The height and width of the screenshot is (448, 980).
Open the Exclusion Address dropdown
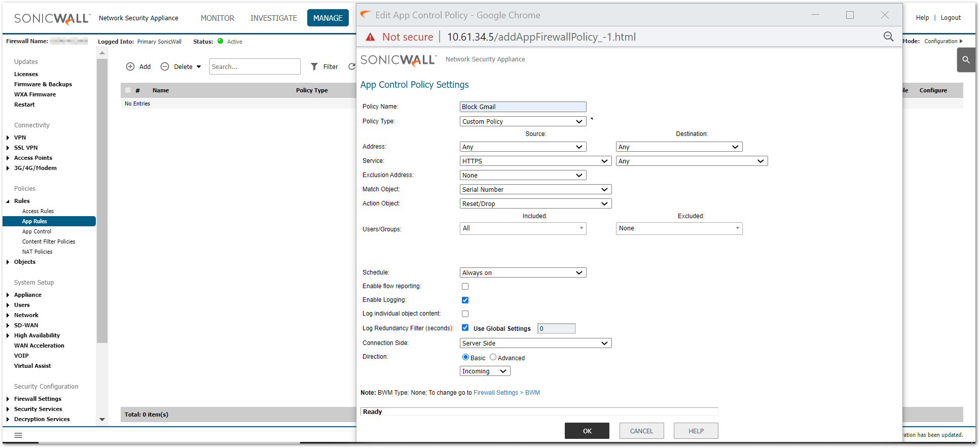point(523,175)
